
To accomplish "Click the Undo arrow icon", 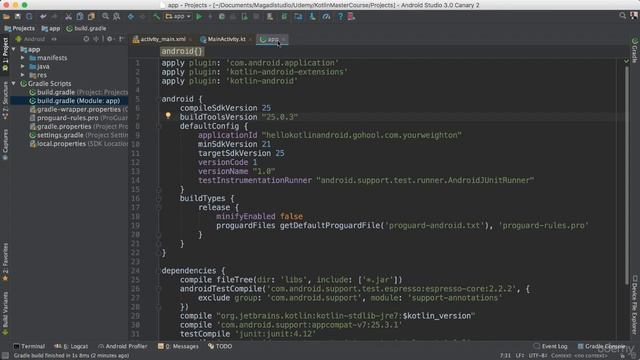I will point(43,17).
